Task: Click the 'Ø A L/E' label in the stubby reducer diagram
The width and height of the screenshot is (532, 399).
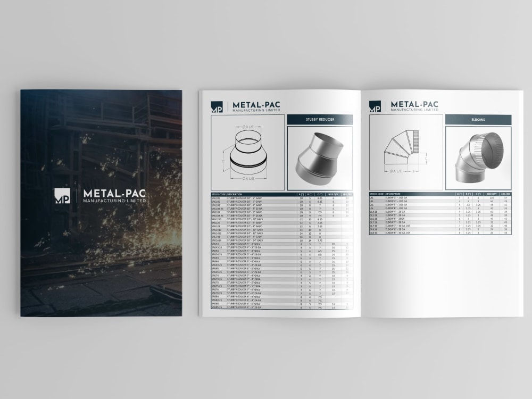Action: pyautogui.click(x=248, y=178)
